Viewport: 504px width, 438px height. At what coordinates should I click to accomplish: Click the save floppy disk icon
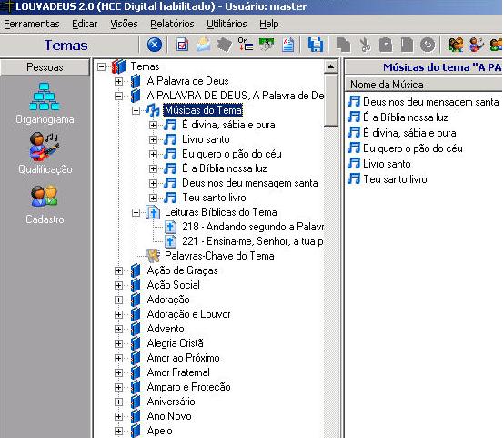tap(316, 45)
